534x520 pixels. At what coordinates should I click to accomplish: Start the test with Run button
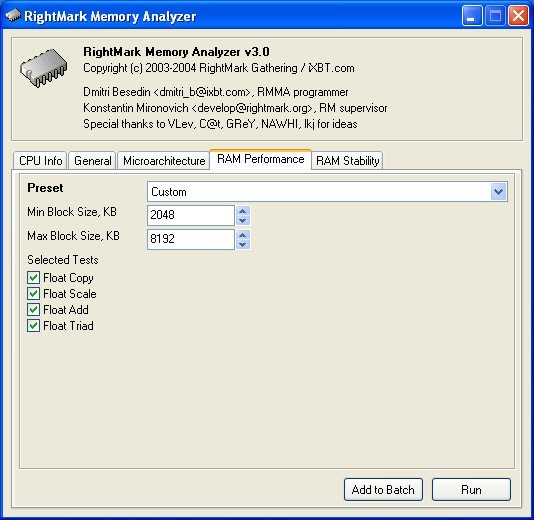[x=471, y=490]
